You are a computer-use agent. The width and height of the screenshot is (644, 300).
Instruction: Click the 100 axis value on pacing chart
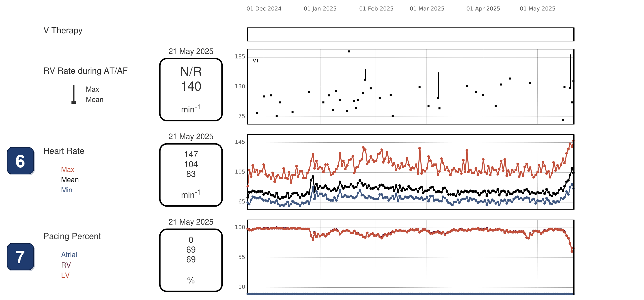(240, 227)
